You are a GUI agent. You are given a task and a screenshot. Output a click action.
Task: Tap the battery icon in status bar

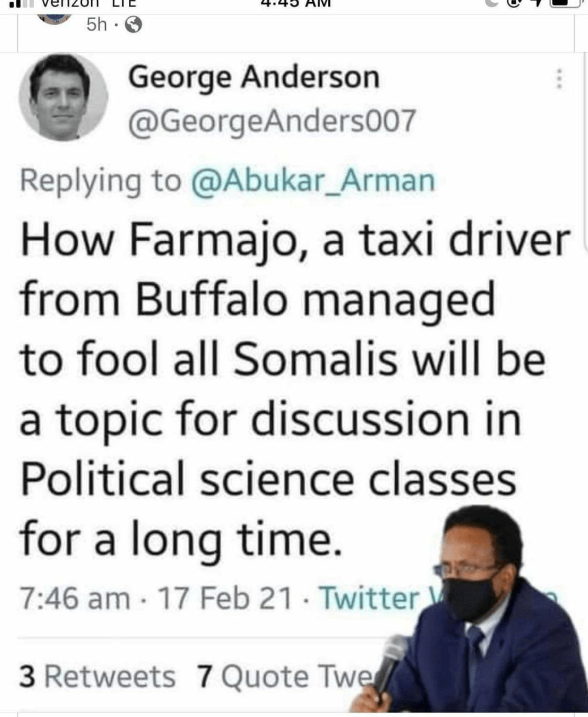(567, 3)
